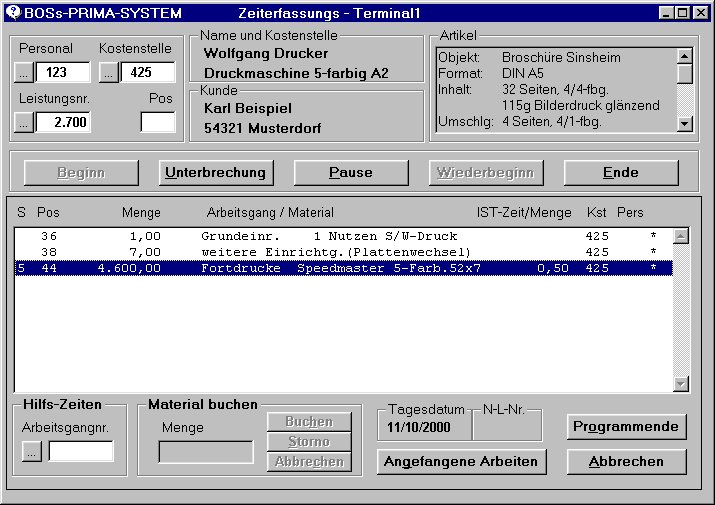Click the disabled Beginn button
Image resolution: width=715 pixels, height=505 pixels.
(81, 172)
